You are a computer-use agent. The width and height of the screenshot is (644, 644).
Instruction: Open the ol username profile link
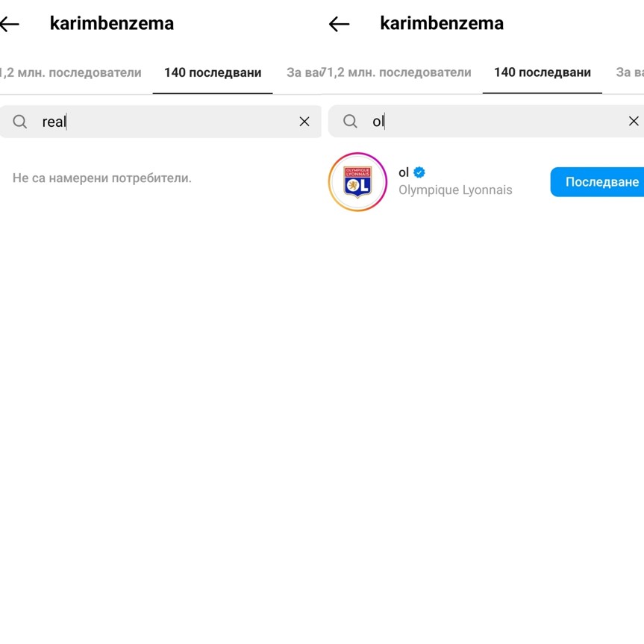[404, 172]
